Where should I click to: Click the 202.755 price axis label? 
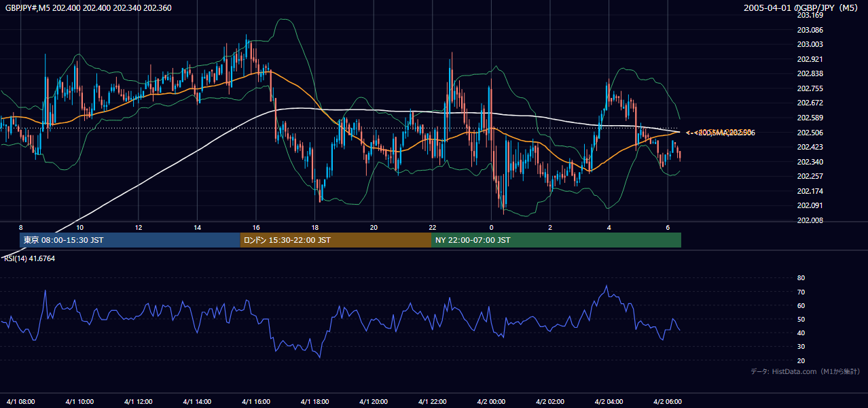(810, 88)
